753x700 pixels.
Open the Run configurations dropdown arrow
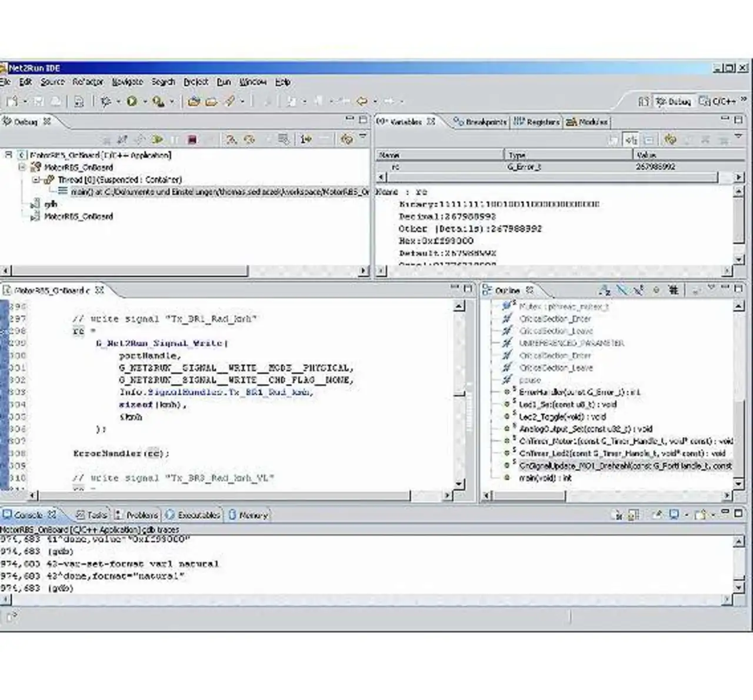pyautogui.click(x=144, y=102)
